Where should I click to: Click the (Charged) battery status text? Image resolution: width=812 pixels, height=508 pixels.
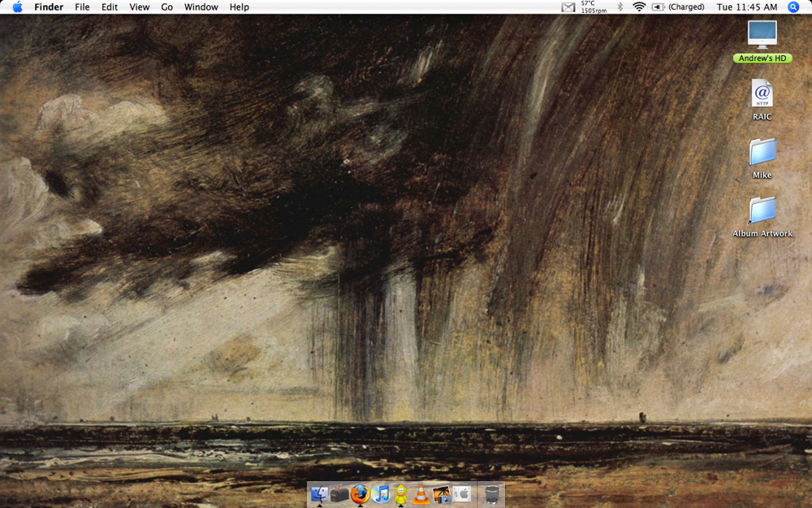coord(686,7)
